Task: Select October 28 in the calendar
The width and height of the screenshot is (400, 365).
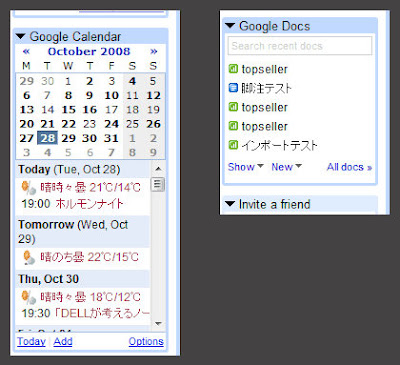Action: coord(48,138)
